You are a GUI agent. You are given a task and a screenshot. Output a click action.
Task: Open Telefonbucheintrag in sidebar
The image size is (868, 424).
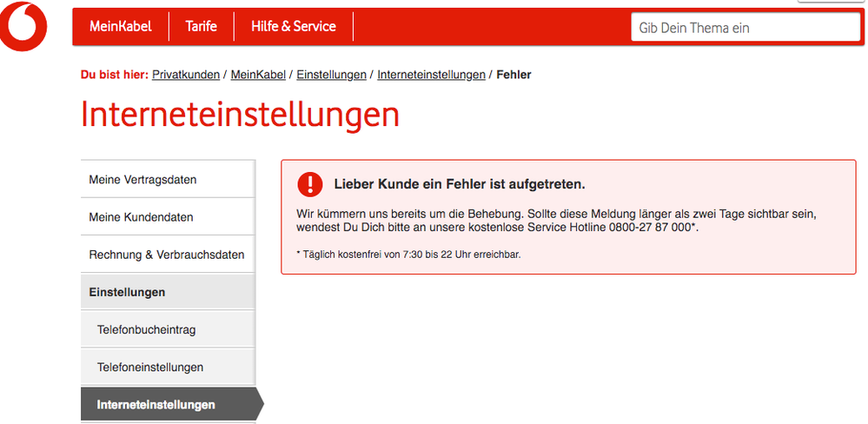168,330
